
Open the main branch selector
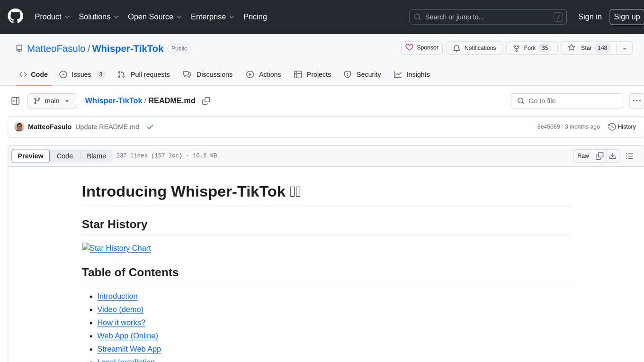[52, 101]
